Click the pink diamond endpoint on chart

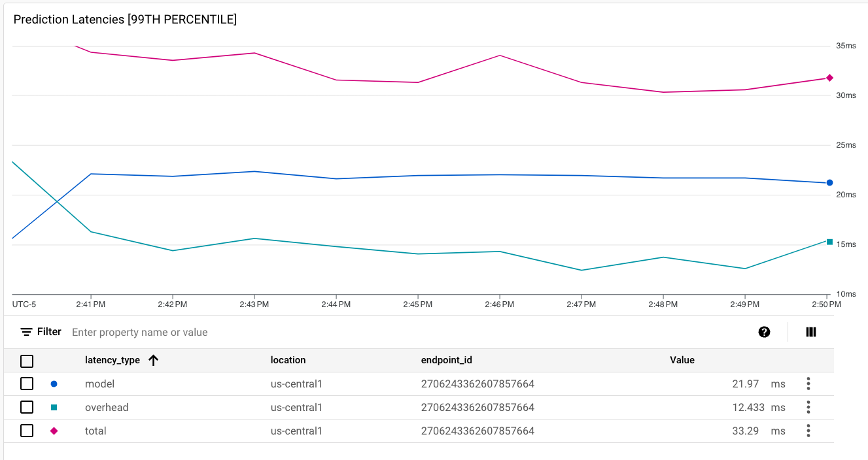tap(829, 78)
